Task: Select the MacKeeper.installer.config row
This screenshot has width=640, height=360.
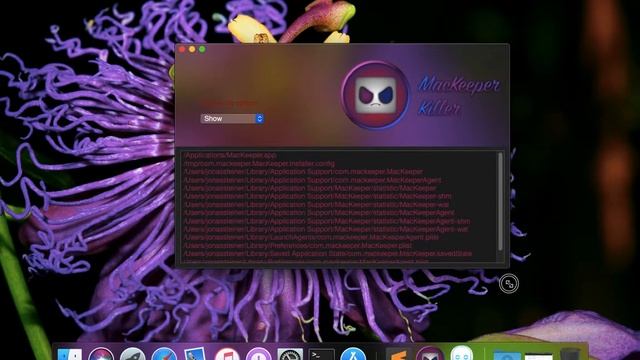Action: coord(259,163)
